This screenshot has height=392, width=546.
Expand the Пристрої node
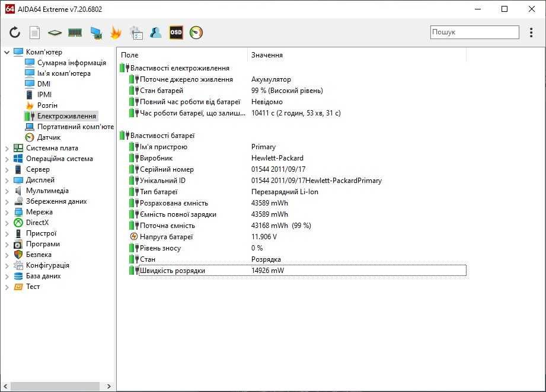point(7,234)
